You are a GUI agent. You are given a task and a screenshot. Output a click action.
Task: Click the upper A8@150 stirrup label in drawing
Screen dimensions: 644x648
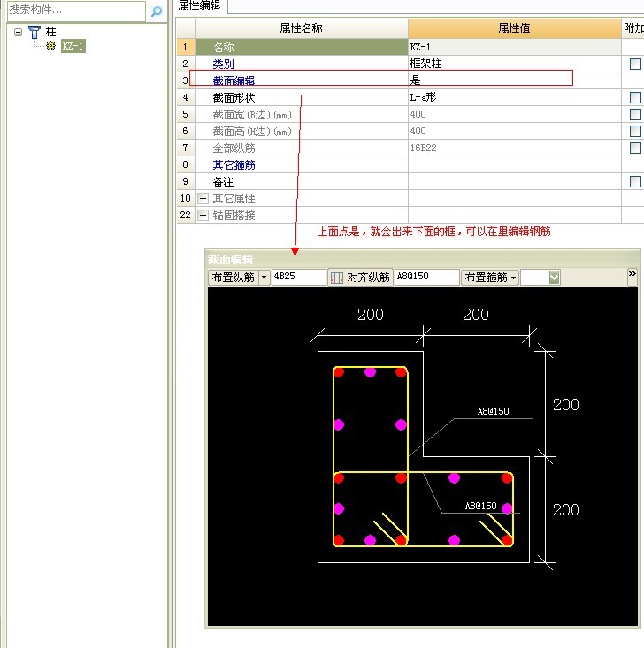coord(493,411)
